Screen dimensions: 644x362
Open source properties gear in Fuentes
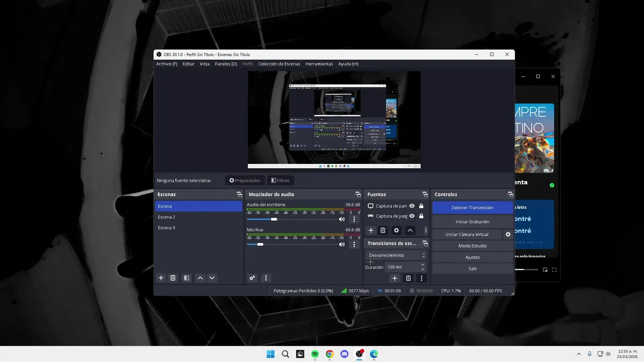(396, 230)
